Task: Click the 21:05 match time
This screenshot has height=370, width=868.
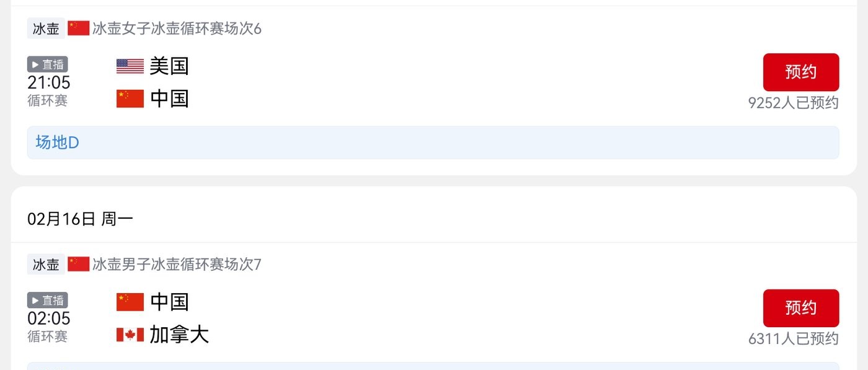Action: (49, 82)
